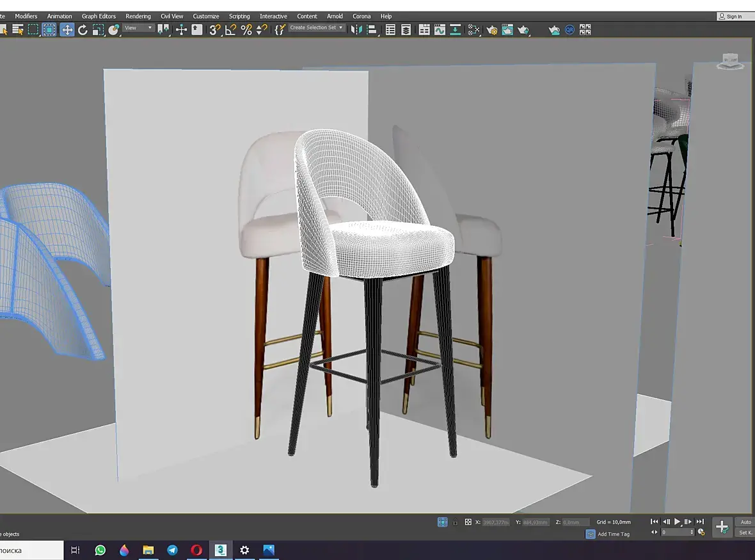Open the Rendered Frame Window
The height and width of the screenshot is (560, 755).
pyautogui.click(x=507, y=30)
